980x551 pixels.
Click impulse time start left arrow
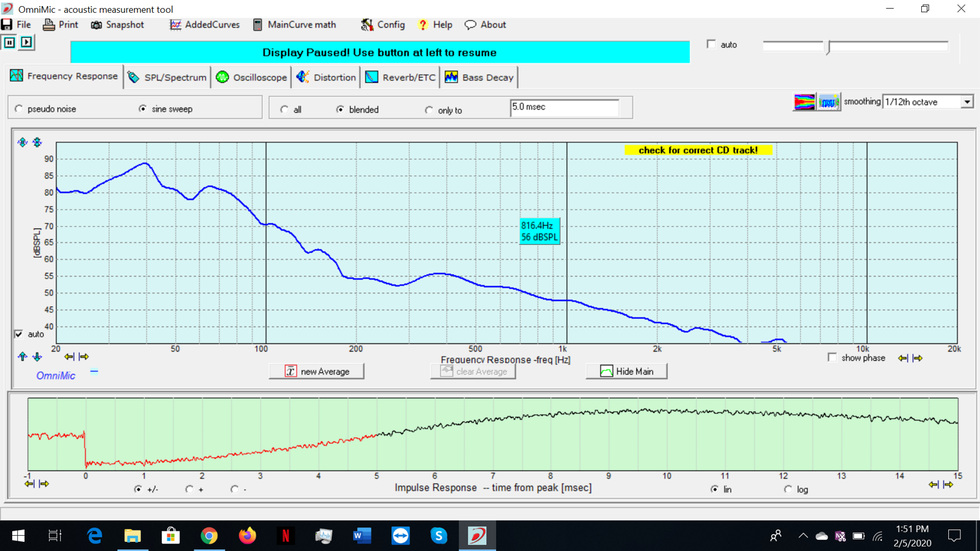coord(29,484)
